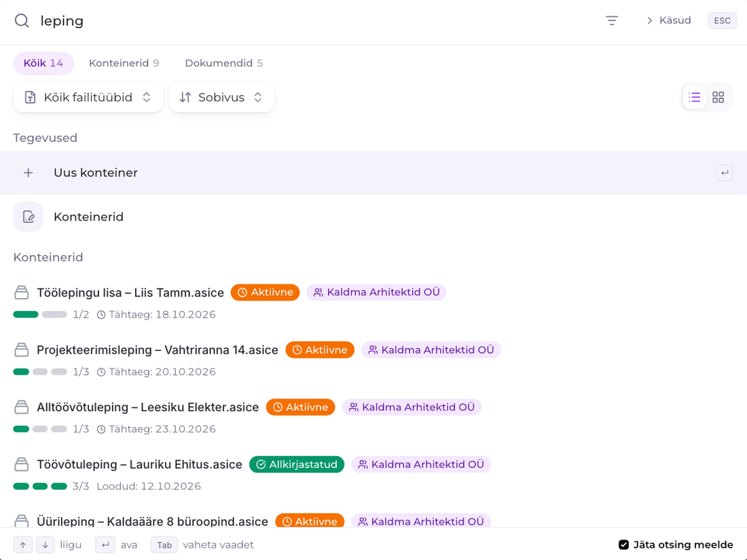Click deadline clock icon next to 20.10.2026

[x=101, y=372]
